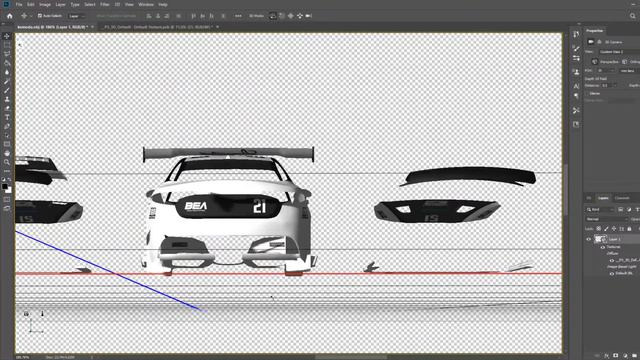Create new adjustment layer icon
This screenshot has height=360, width=640.
click(x=625, y=356)
